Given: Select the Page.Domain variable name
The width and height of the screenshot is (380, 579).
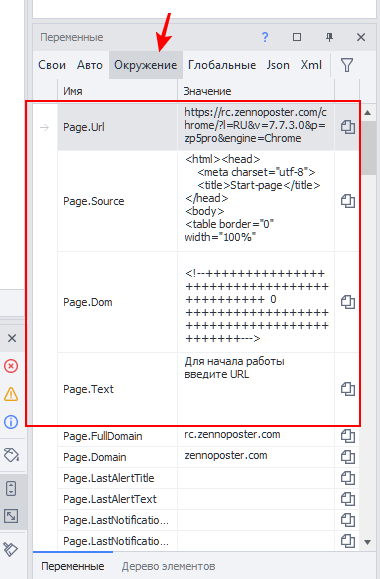Looking at the screenshot, I should 95,457.
